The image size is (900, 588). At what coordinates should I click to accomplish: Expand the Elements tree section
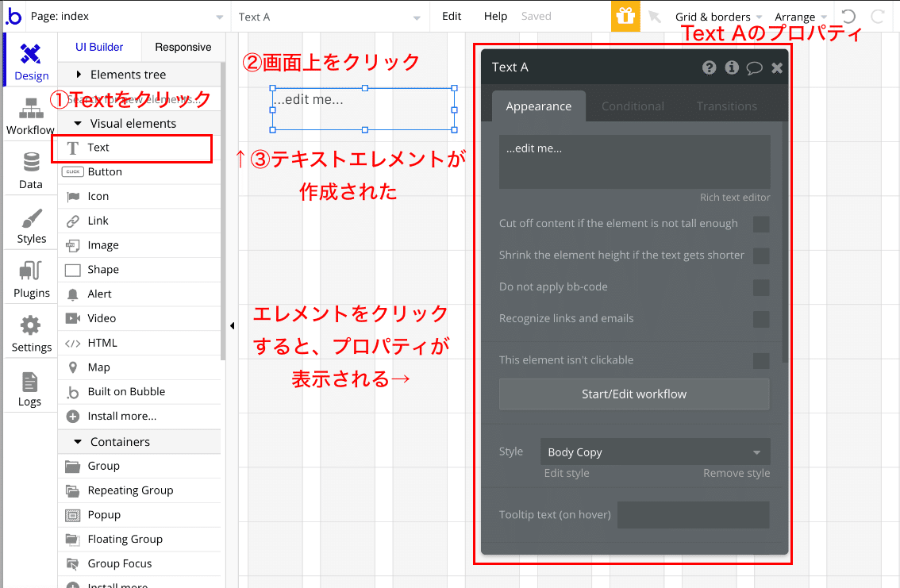[140, 75]
